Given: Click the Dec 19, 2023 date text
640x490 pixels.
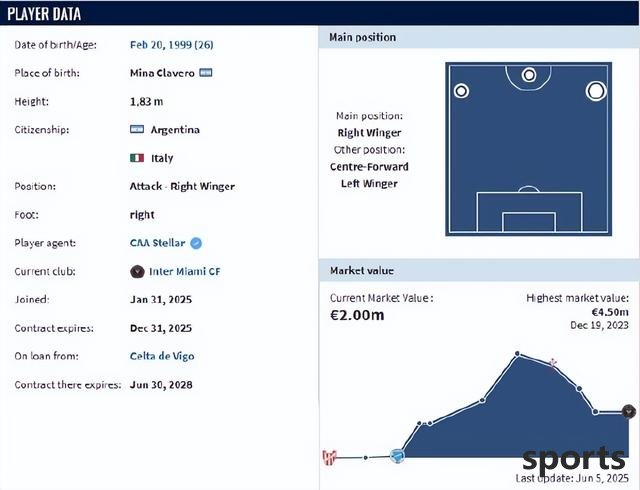Looking at the screenshot, I should 599,325.
